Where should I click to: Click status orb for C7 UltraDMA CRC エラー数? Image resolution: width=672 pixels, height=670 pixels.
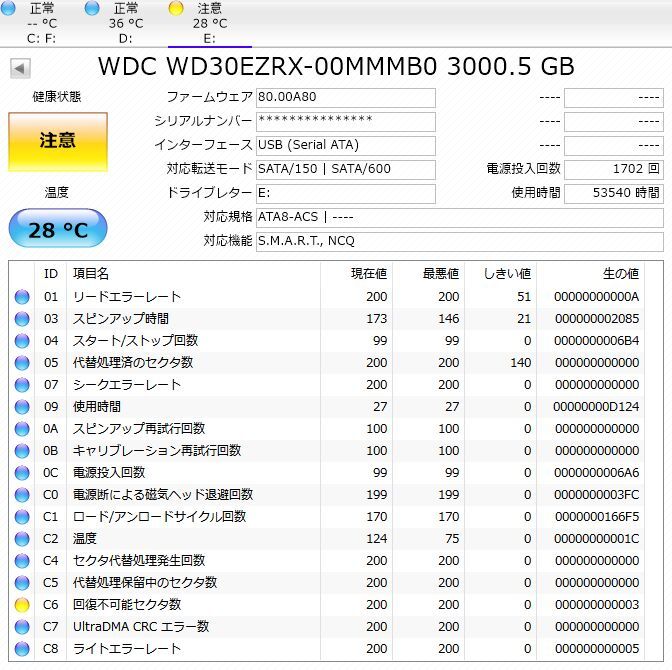(22, 627)
